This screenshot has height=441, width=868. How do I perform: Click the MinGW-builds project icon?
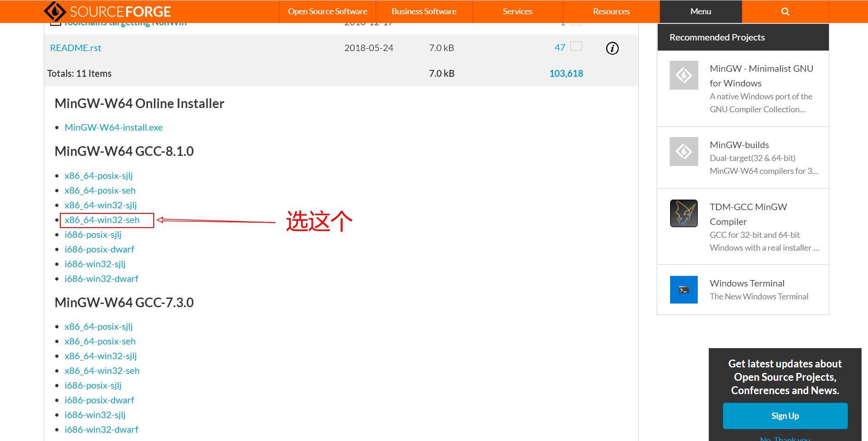pos(684,151)
